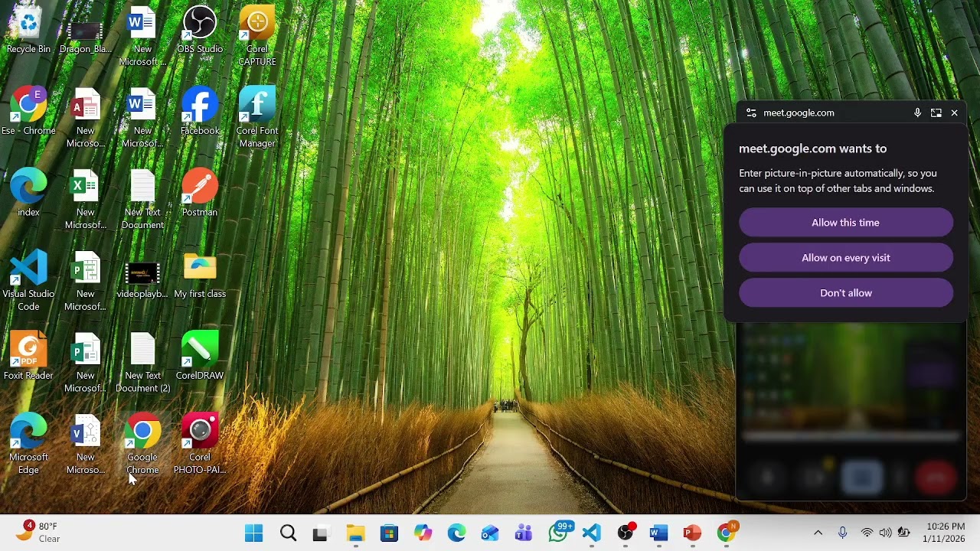Select the Microsoft Edge desktop shortcut
Screen dimensions: 980x551
pyautogui.click(x=28, y=445)
